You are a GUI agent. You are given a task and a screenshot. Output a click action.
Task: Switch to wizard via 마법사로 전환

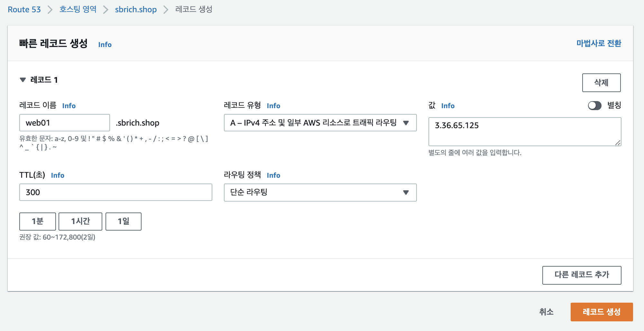tap(599, 43)
